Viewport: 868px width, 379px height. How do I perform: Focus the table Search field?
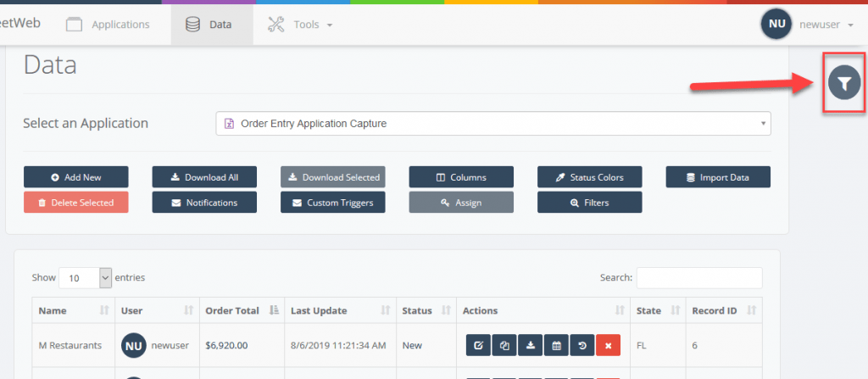coord(698,277)
